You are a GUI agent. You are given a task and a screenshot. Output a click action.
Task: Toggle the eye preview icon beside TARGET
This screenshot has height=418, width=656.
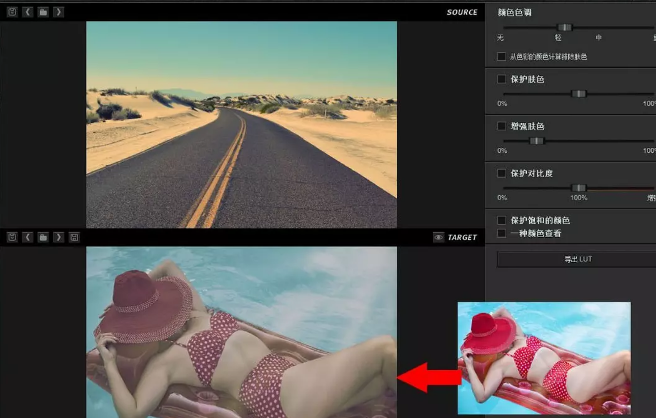[x=438, y=237]
